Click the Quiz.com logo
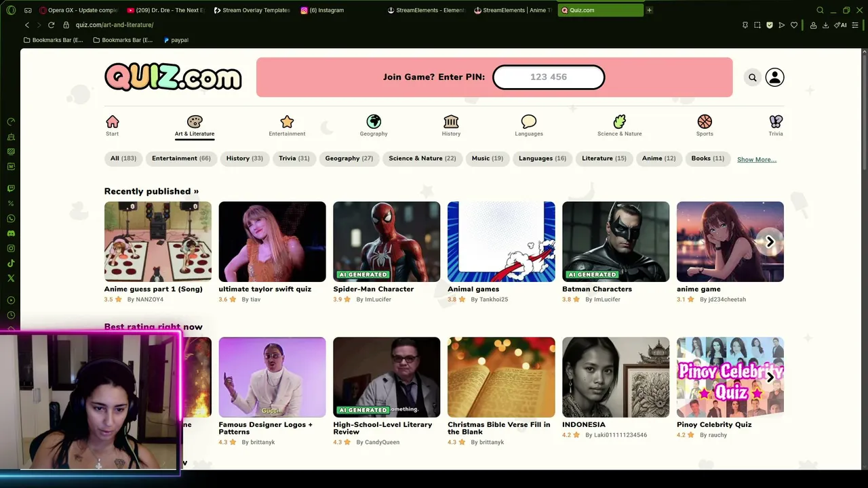The width and height of the screenshot is (868, 488). click(173, 77)
